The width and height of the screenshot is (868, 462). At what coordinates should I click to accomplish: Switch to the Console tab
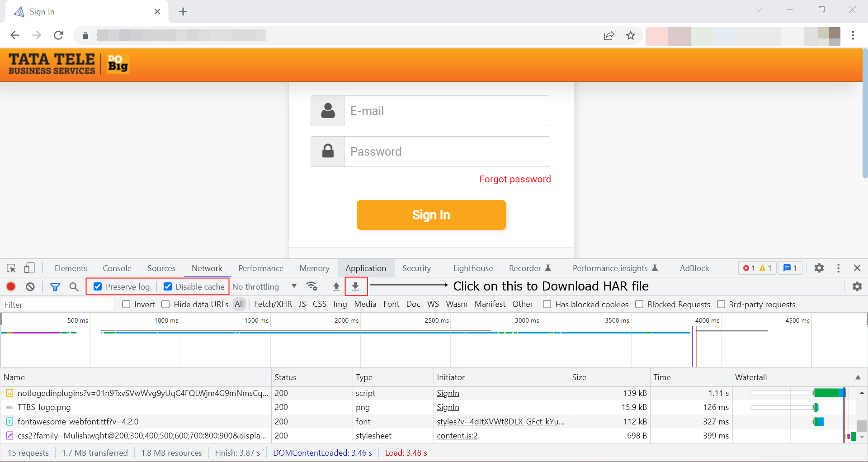point(117,268)
